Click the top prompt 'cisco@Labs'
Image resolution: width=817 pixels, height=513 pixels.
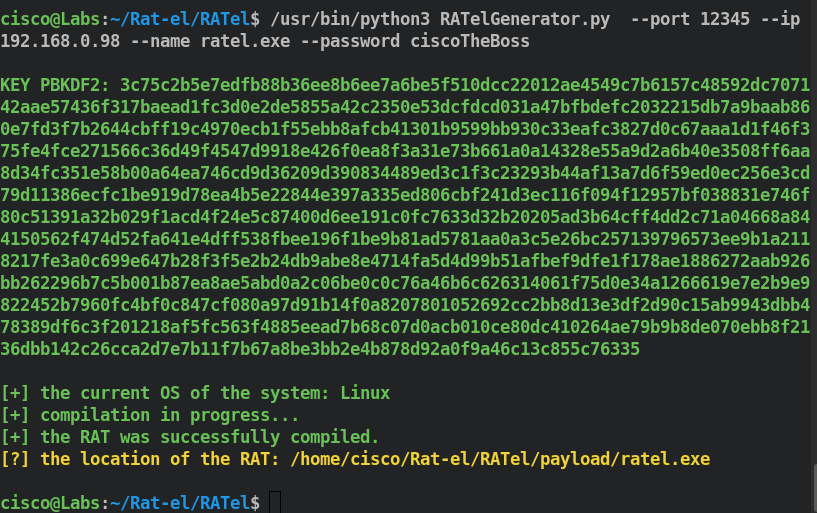pyautogui.click(x=50, y=19)
